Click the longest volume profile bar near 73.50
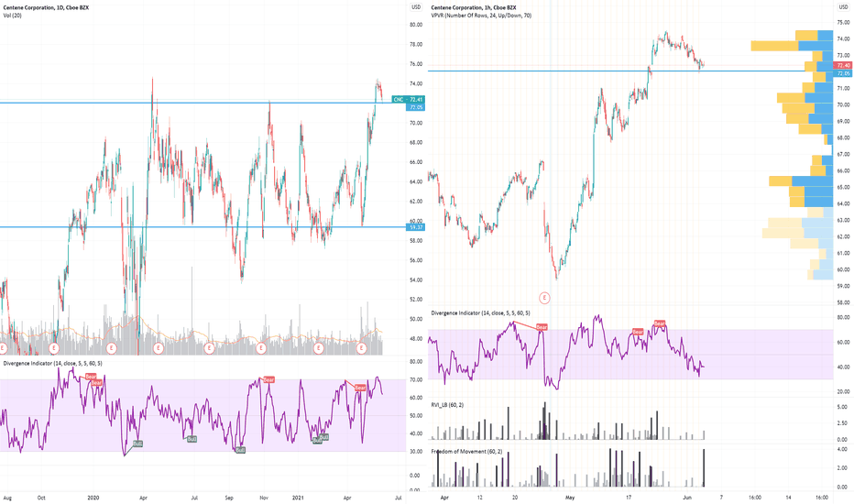This screenshot has height=504, width=854. coord(792,46)
